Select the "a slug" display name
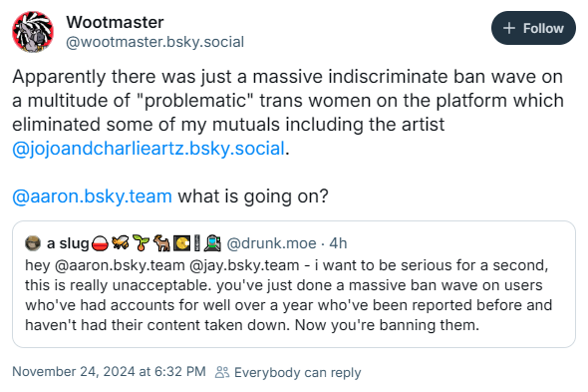 tap(68, 243)
